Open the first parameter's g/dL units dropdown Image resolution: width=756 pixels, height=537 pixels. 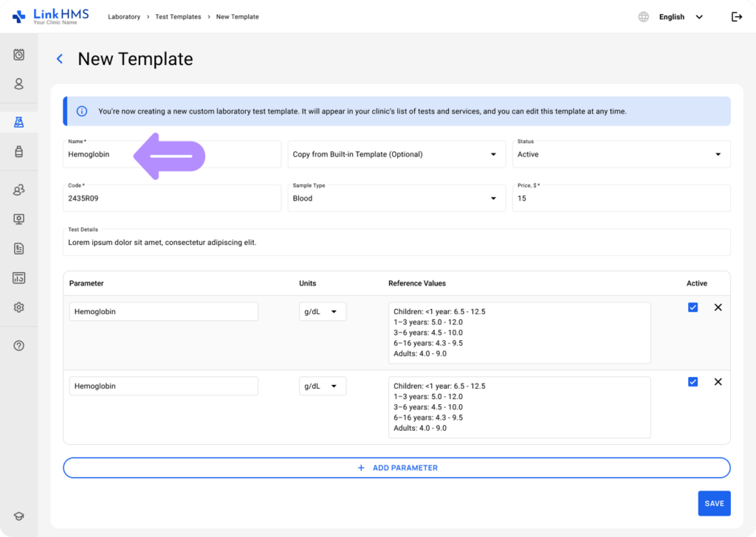click(323, 311)
